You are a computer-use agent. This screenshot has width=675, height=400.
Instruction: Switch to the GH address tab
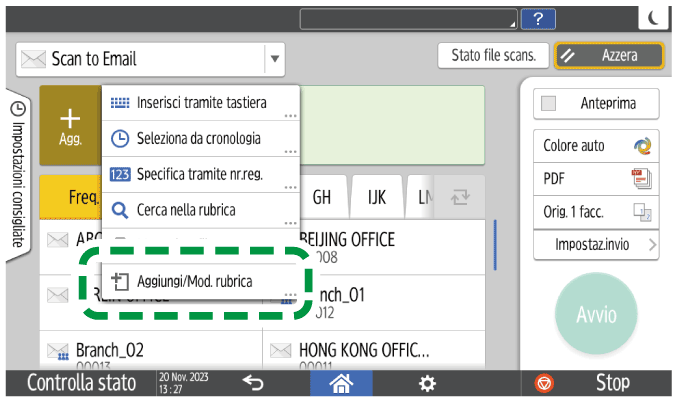(x=322, y=197)
